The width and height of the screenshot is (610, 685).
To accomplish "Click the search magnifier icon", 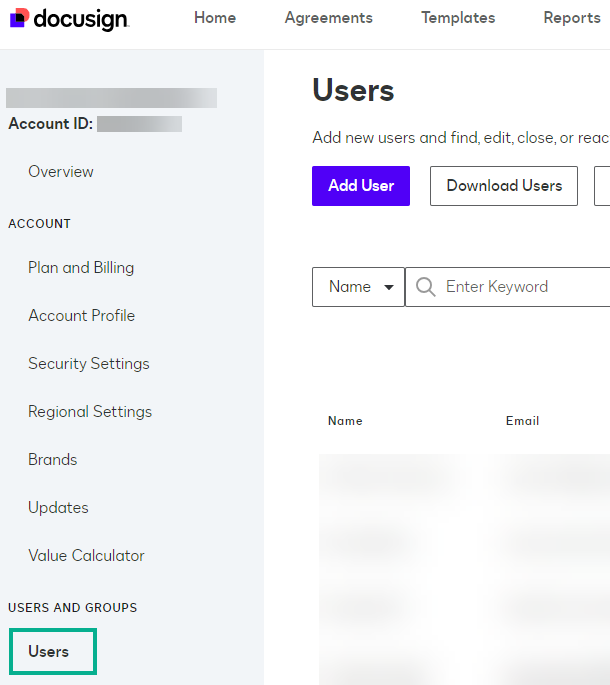I will coord(425,287).
